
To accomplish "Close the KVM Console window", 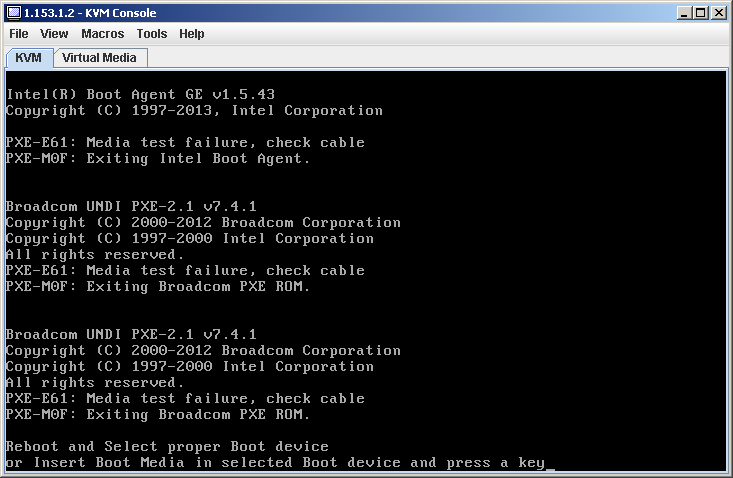I will (718, 13).
